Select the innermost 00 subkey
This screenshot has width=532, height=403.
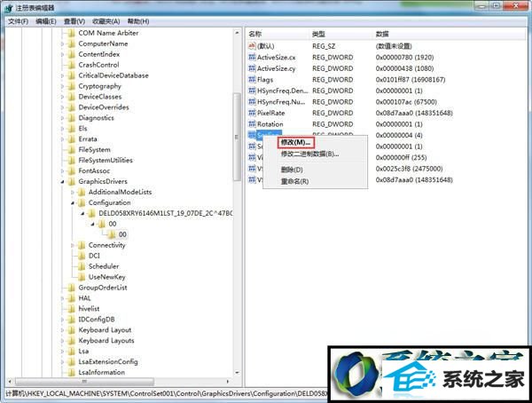122,234
